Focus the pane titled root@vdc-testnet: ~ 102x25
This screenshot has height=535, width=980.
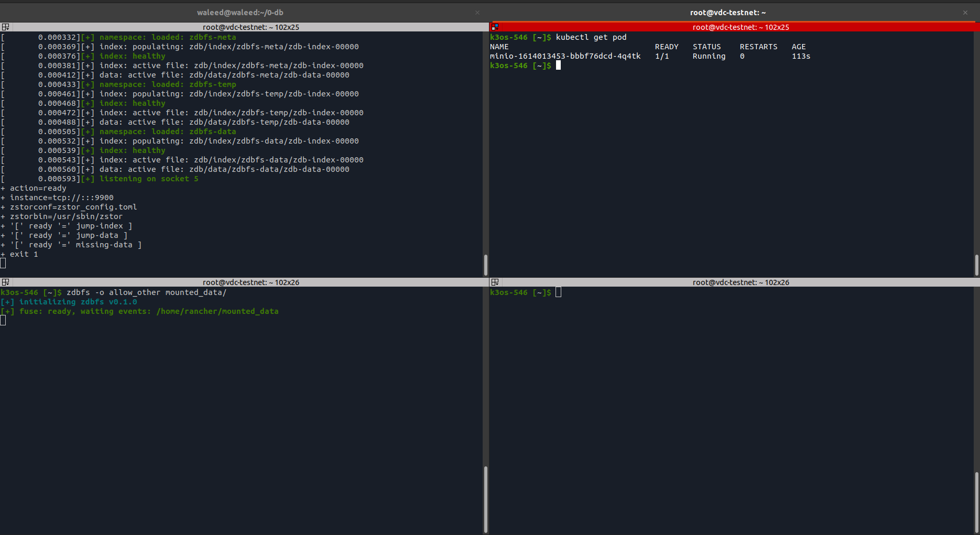[x=251, y=27]
